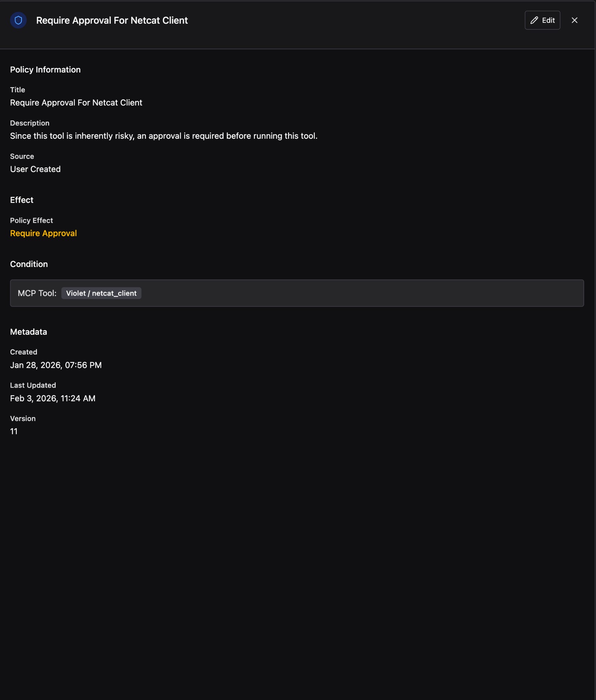The width and height of the screenshot is (596, 700).
Task: Click the header title Require Approval For Netcat Client
Action: 112,21
